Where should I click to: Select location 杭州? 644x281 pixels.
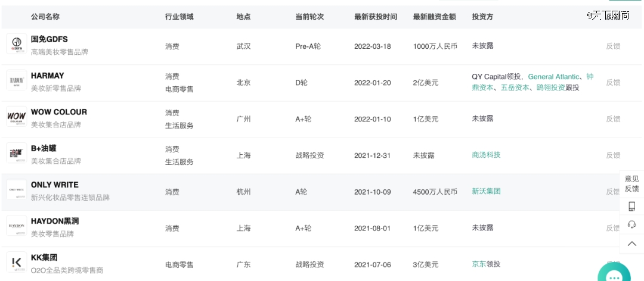243,192
